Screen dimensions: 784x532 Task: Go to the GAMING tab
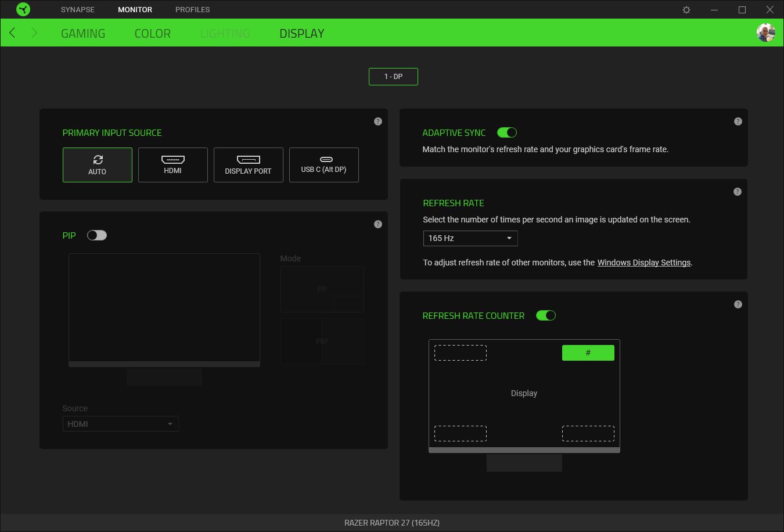(83, 33)
